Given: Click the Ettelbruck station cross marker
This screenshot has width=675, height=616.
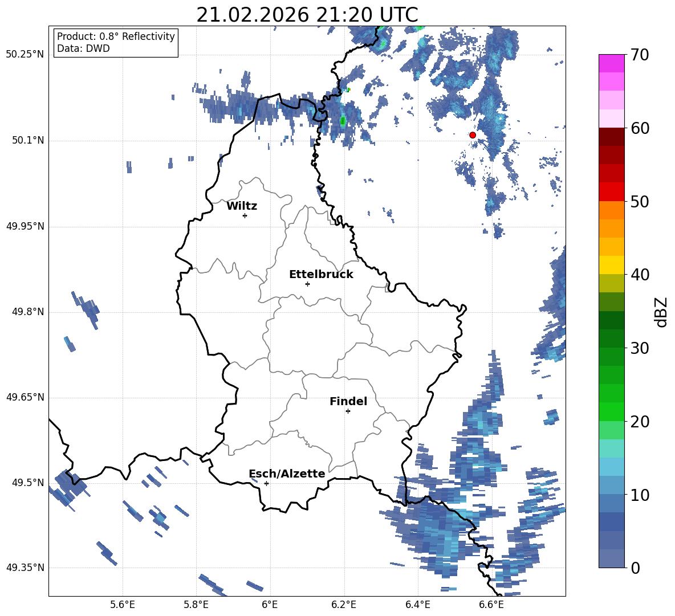Looking at the screenshot, I should pyautogui.click(x=307, y=284).
